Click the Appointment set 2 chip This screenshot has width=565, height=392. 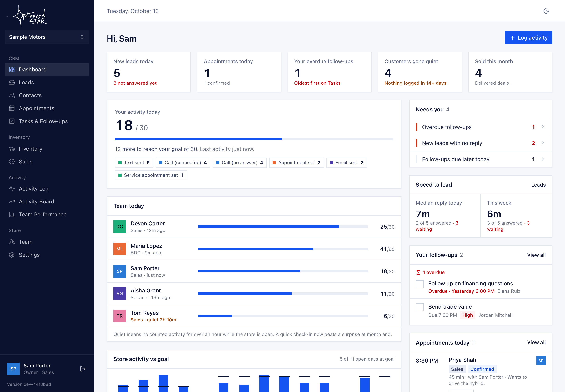pos(296,163)
